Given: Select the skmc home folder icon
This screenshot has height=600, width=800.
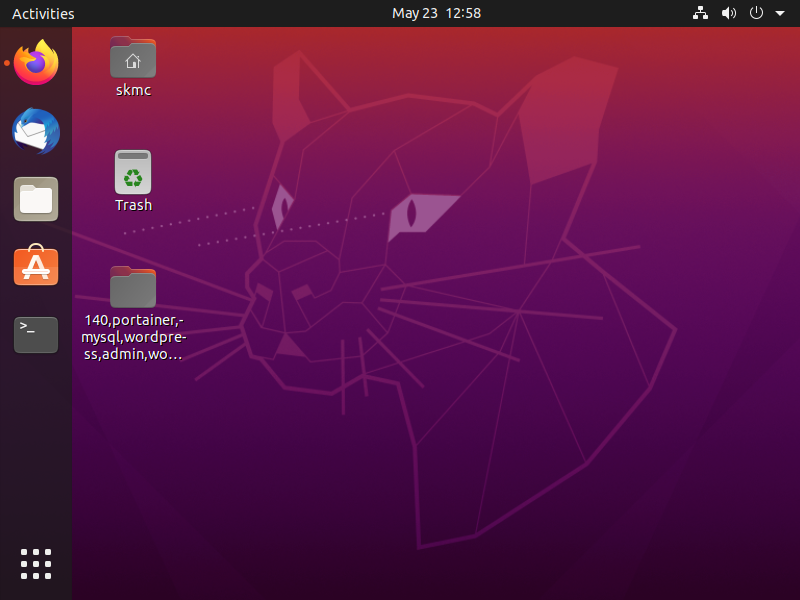Looking at the screenshot, I should point(133,57).
